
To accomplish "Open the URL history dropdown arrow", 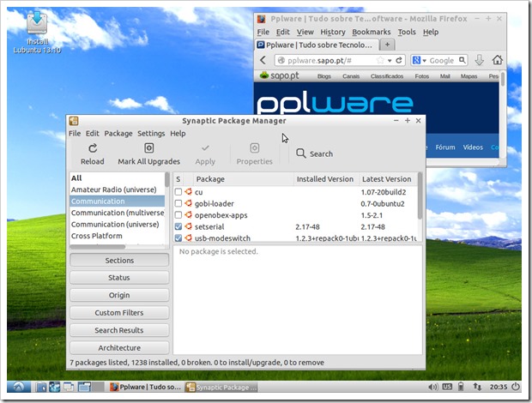I will pyautogui.click(x=390, y=61).
